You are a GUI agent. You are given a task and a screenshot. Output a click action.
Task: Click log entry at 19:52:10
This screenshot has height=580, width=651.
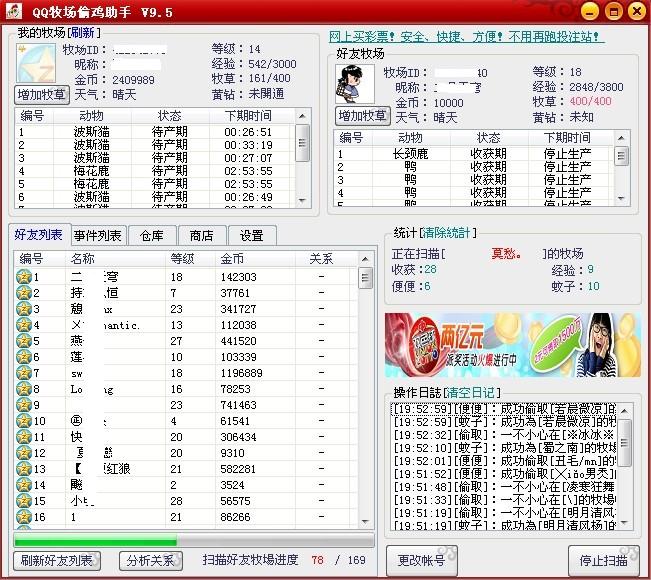(x=504, y=448)
